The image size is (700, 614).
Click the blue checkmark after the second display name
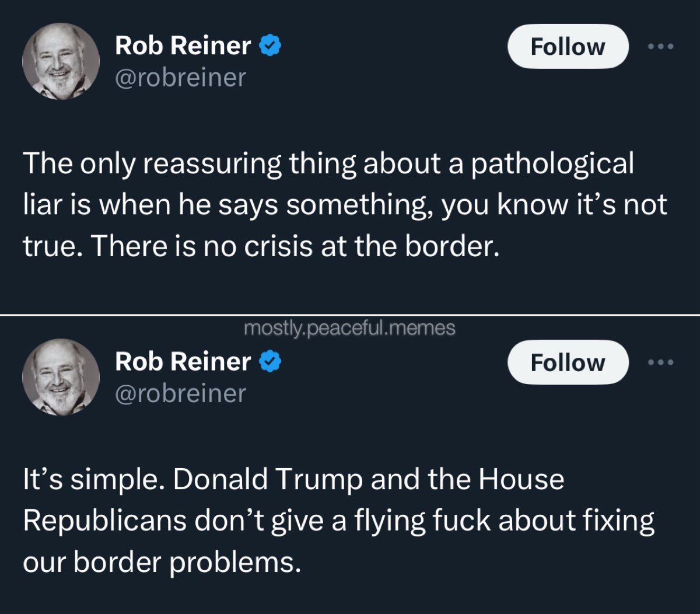point(270,360)
